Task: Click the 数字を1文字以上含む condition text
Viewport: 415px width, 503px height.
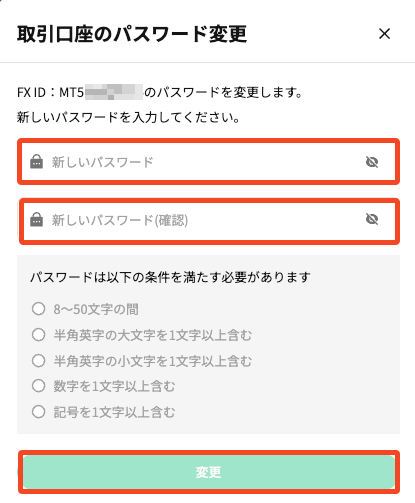Action: pos(114,386)
